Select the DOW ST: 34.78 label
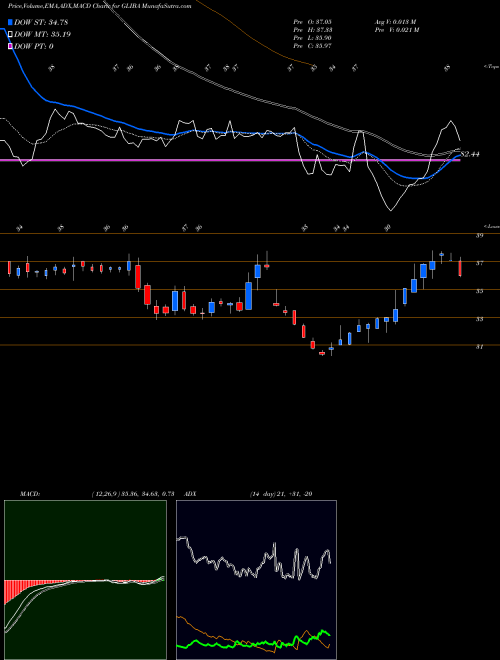This screenshot has width=500, height=660. [41, 22]
